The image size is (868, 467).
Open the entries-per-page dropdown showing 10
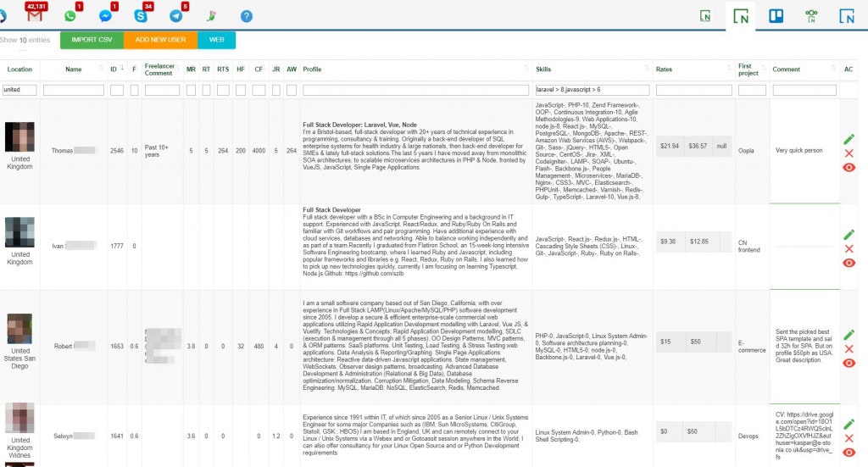pos(23,41)
